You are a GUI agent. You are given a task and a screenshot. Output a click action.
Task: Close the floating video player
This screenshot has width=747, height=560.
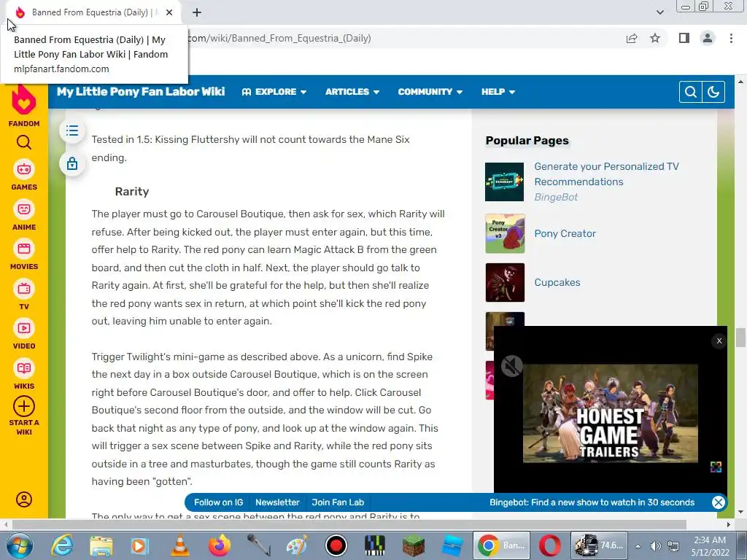[x=719, y=341]
